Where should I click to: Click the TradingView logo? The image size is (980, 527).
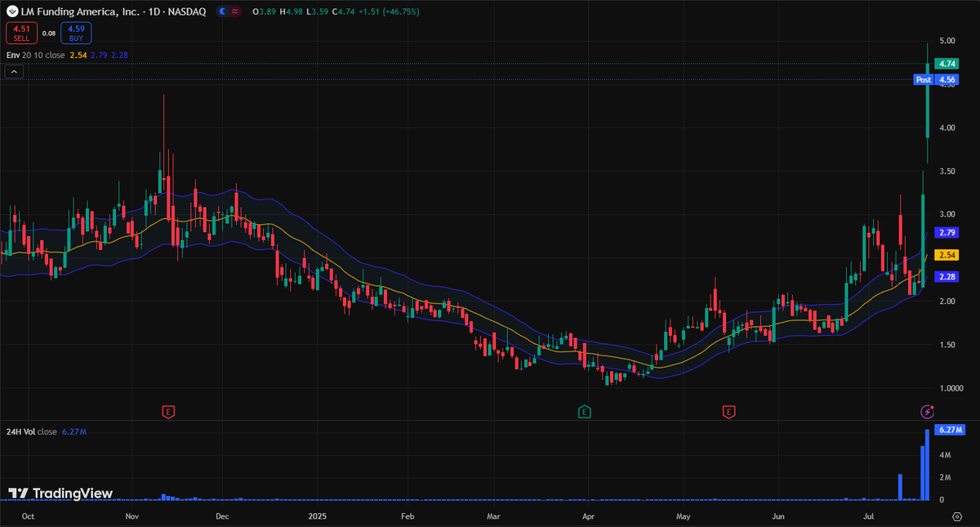coord(60,494)
